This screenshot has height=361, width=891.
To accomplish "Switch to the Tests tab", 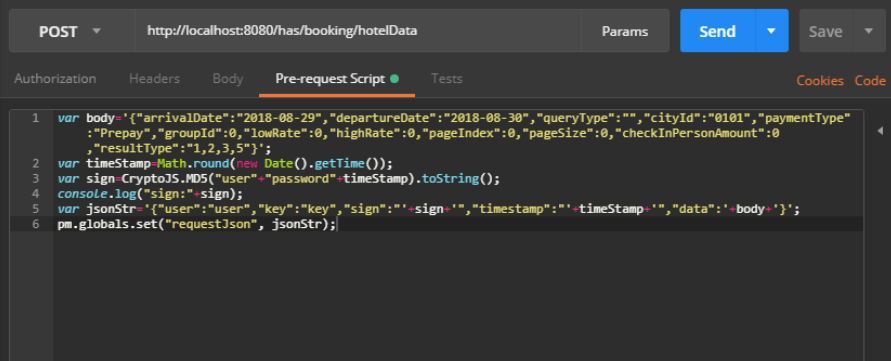I will click(447, 79).
